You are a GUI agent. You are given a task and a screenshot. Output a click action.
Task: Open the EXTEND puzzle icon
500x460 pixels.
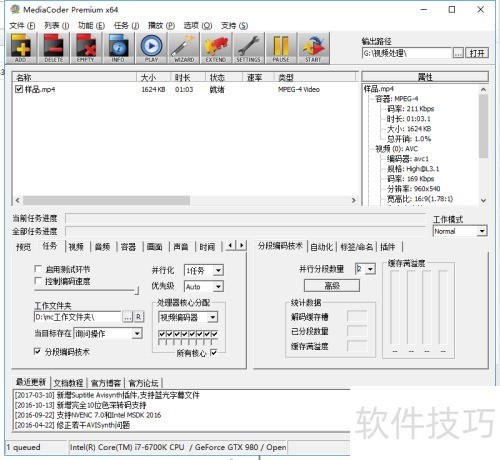point(216,48)
